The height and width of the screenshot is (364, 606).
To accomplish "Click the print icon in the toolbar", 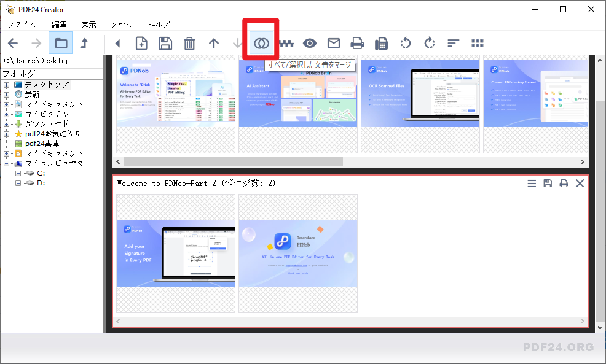I will click(x=357, y=43).
